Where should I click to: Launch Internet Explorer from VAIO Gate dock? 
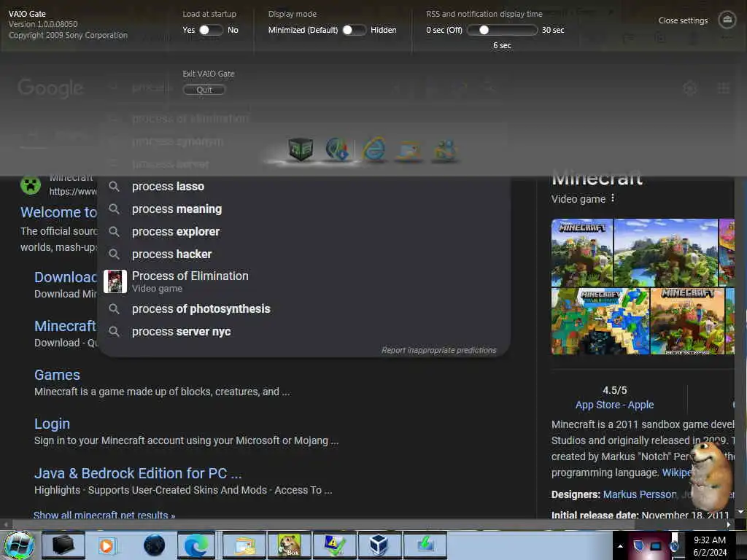[374, 149]
